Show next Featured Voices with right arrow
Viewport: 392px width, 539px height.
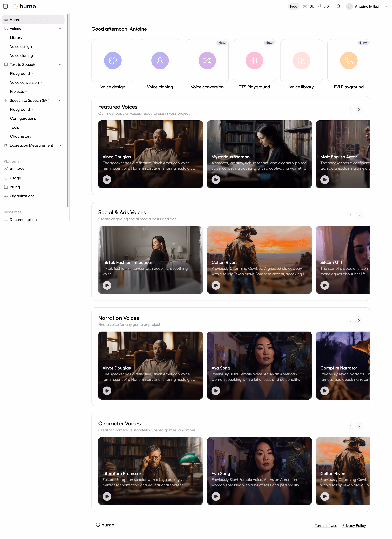coord(359,110)
